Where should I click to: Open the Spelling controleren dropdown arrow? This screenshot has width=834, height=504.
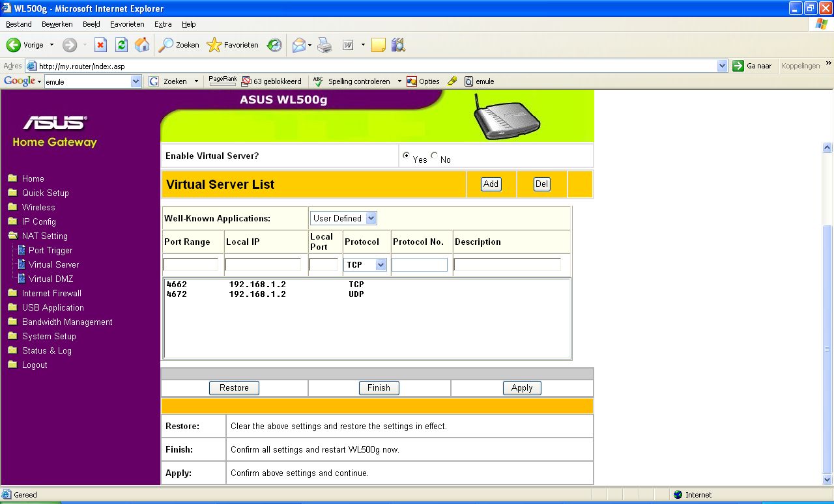399,81
